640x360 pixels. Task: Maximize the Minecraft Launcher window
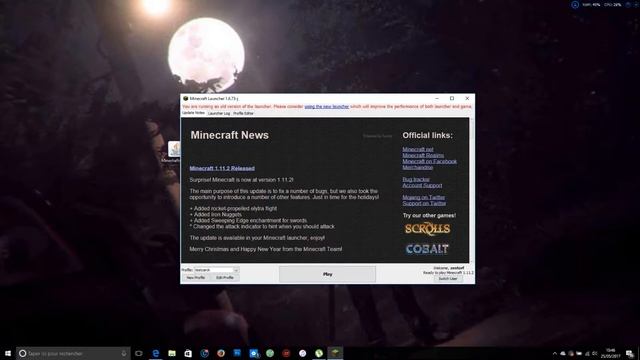tap(452, 98)
